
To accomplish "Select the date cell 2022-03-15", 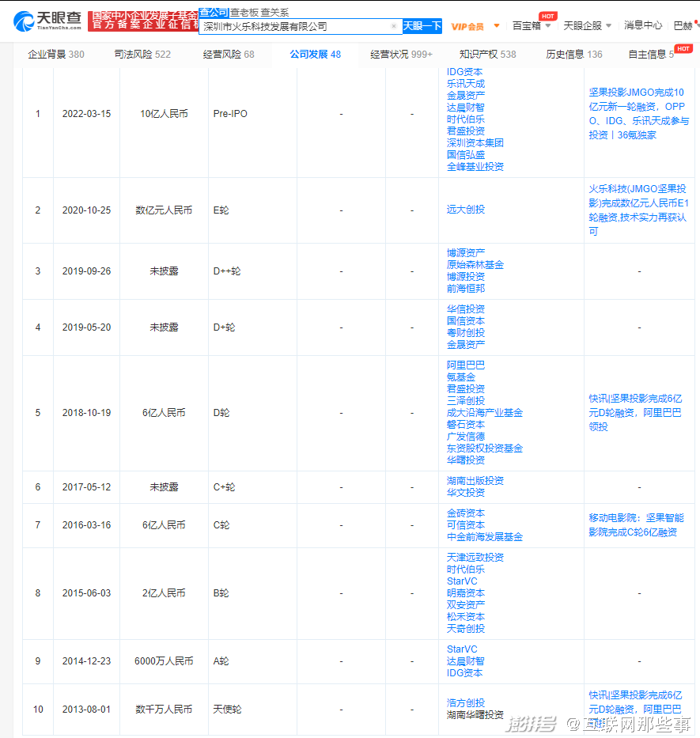I will point(87,114).
